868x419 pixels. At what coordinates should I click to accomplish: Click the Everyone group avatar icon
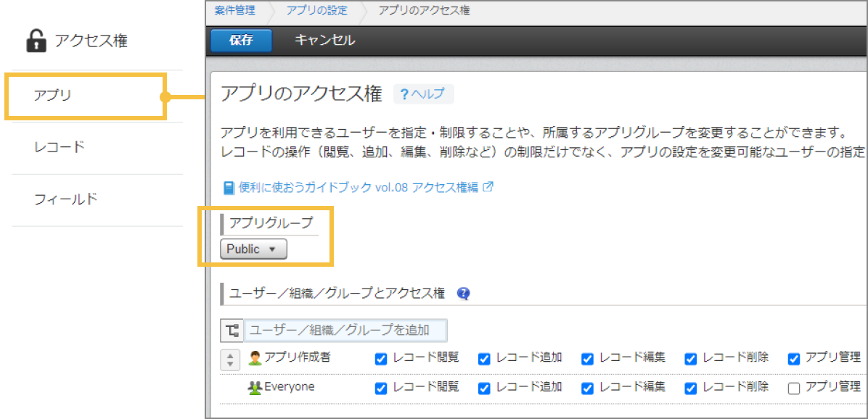coord(256,387)
